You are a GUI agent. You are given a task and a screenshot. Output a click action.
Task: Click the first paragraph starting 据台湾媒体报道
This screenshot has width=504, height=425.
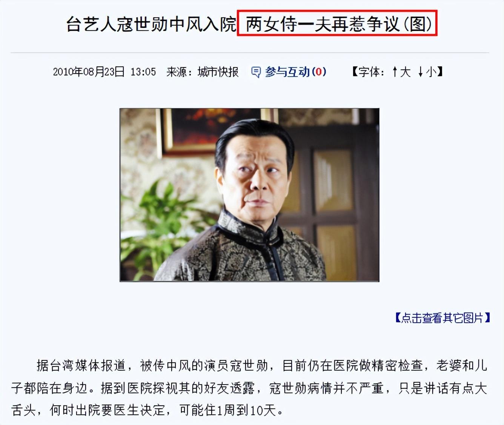coord(249,388)
